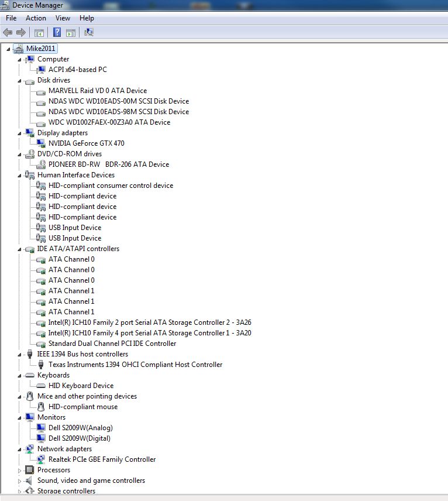Click the Mike2011 computer root icon
Screen dimensions: 448x501
click(18, 49)
